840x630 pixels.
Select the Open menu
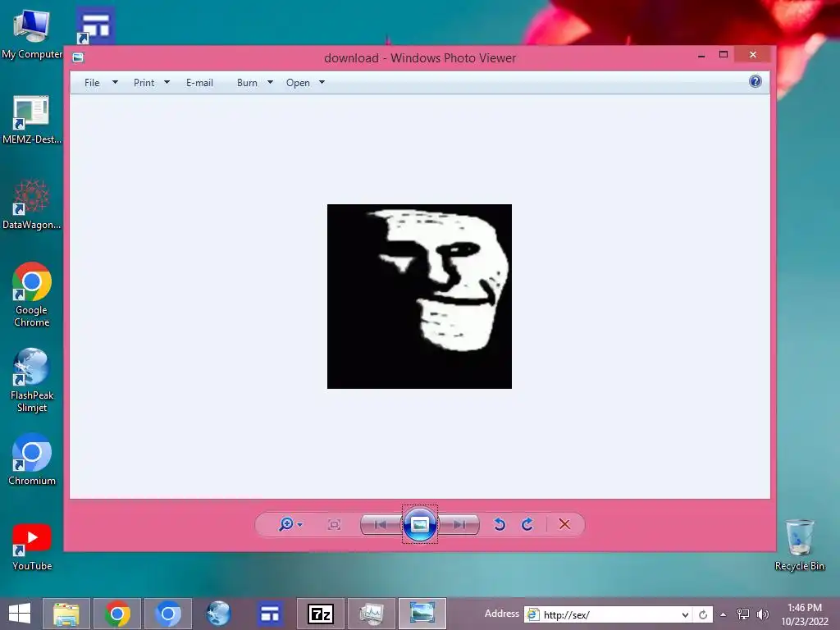click(x=298, y=83)
